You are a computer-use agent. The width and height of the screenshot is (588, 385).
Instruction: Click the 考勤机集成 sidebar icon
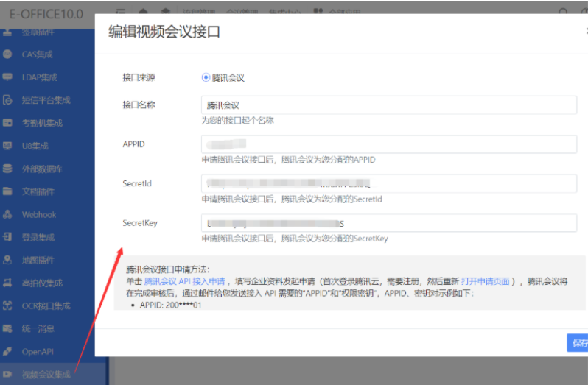[x=7, y=123]
